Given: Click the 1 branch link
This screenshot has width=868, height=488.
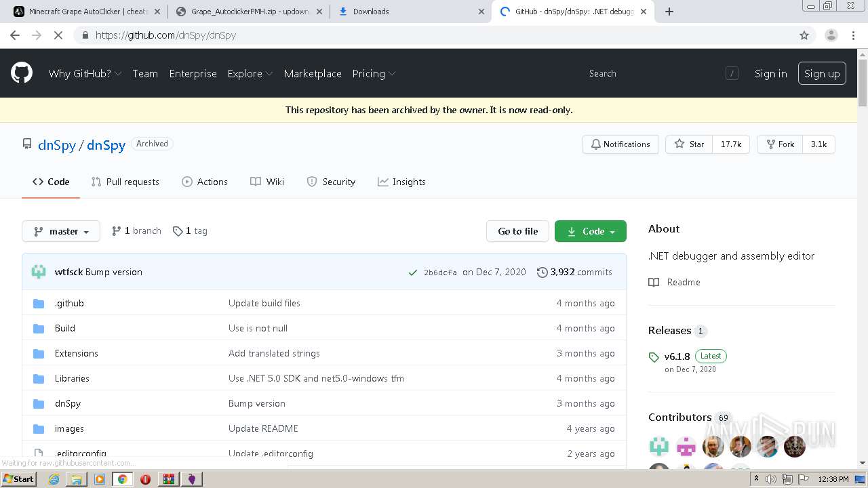Looking at the screenshot, I should (x=136, y=231).
